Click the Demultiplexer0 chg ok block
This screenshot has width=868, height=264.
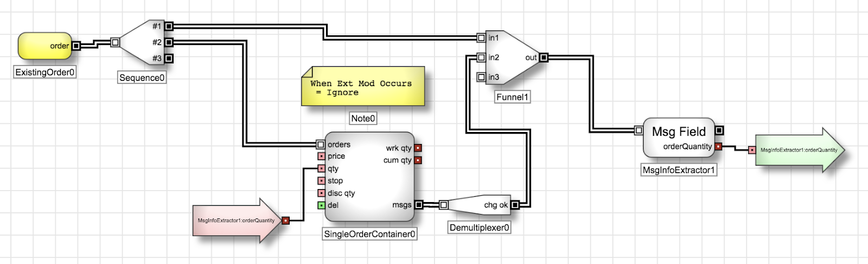pyautogui.click(x=477, y=205)
